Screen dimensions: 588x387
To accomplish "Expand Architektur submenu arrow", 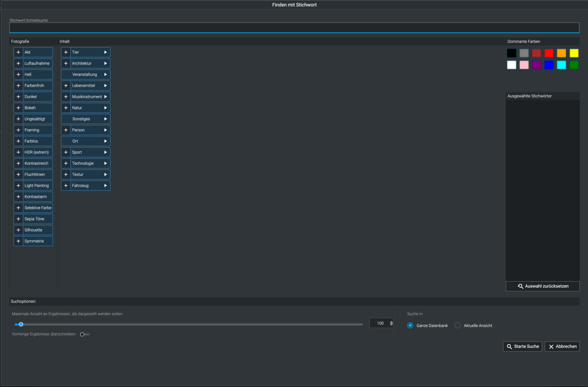I will (105, 63).
